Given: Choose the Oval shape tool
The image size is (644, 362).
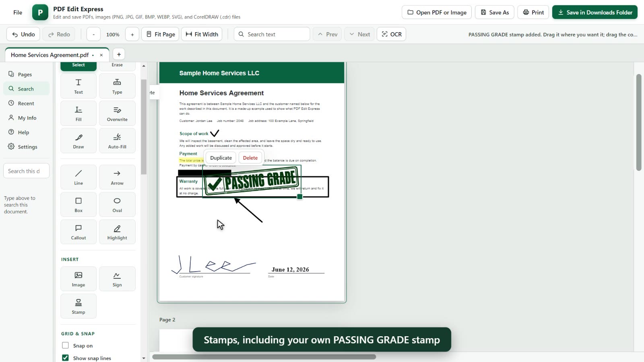Looking at the screenshot, I should coord(117,204).
